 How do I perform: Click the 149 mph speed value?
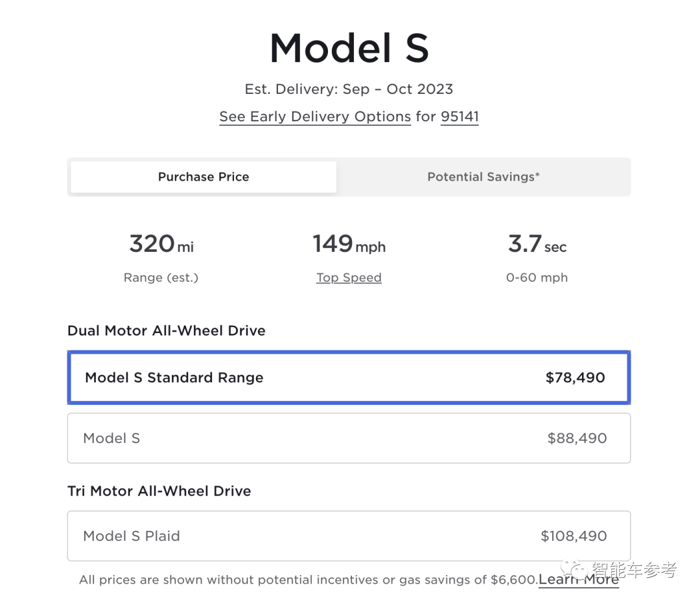point(349,244)
